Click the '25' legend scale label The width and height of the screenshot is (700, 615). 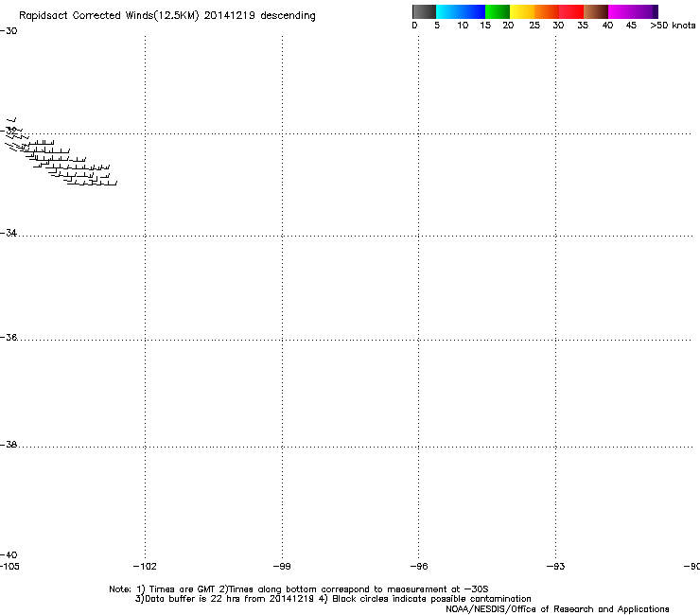[534, 26]
